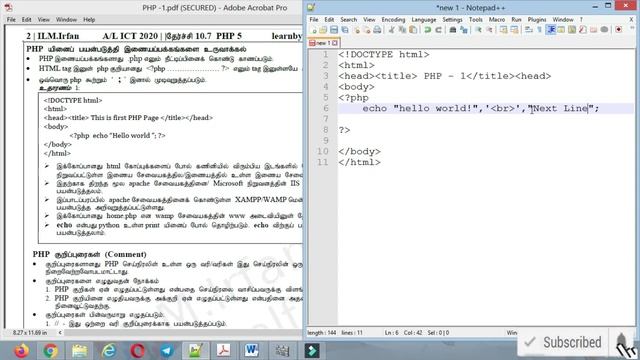
Task: Click the echo "hello world!" code line
Action: (x=481, y=108)
